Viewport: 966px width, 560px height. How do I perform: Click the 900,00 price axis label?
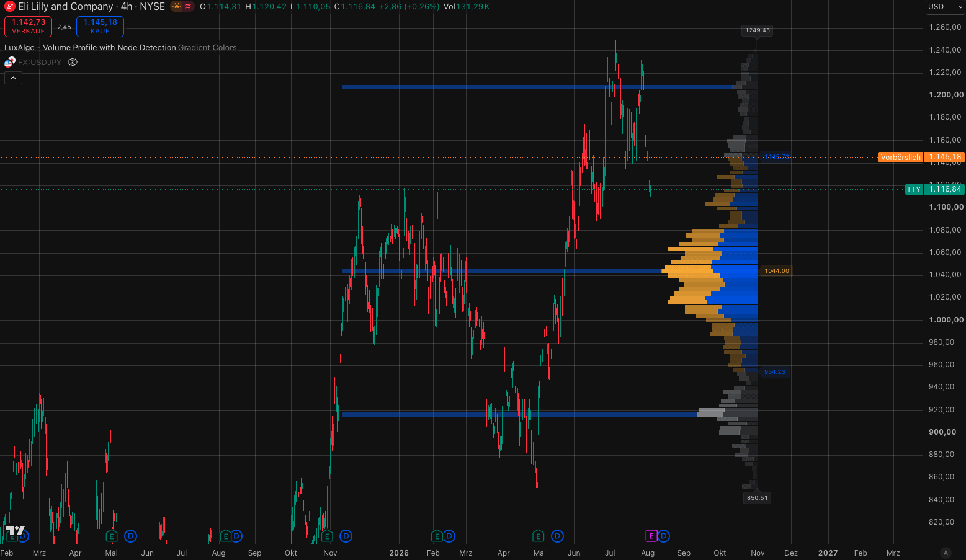point(942,432)
